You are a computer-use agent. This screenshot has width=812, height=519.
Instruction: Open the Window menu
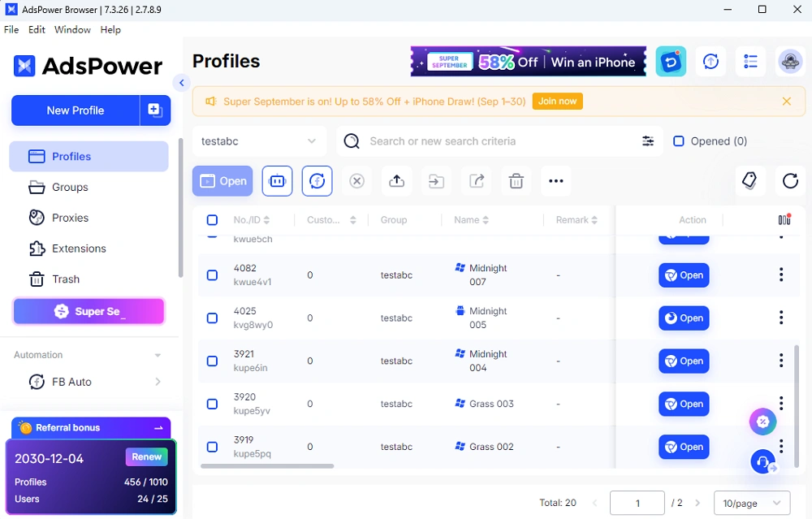[x=72, y=29]
